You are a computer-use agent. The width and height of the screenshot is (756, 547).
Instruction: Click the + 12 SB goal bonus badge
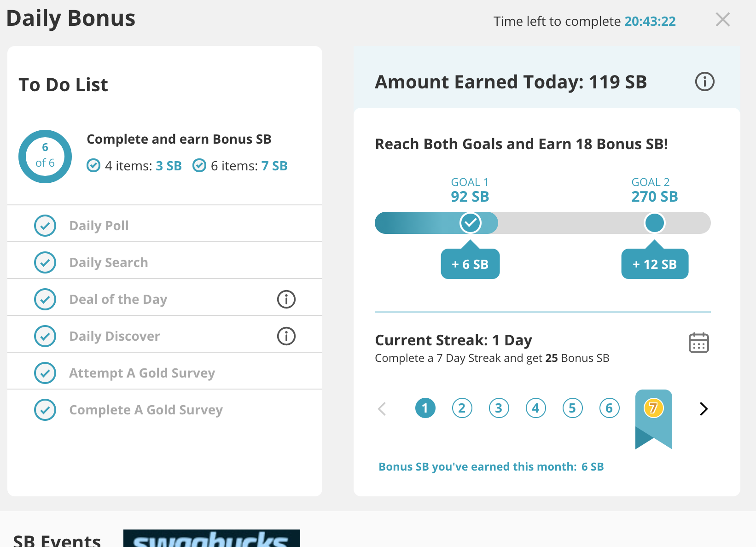[655, 264]
